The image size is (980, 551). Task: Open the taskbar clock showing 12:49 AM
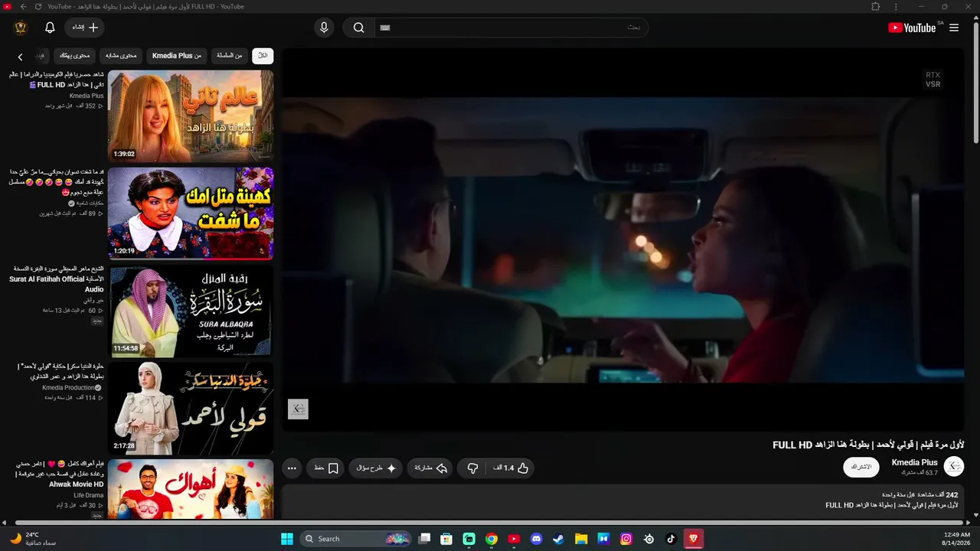click(956, 539)
